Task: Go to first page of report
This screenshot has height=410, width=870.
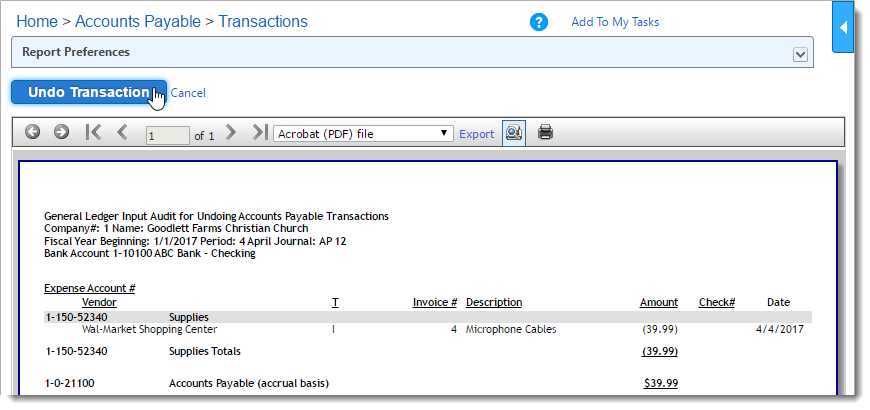Action: coord(93,132)
